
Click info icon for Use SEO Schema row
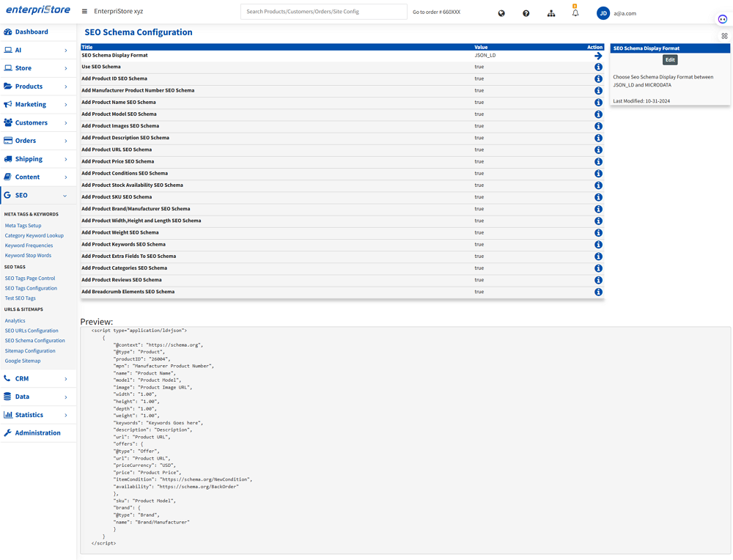[598, 67]
